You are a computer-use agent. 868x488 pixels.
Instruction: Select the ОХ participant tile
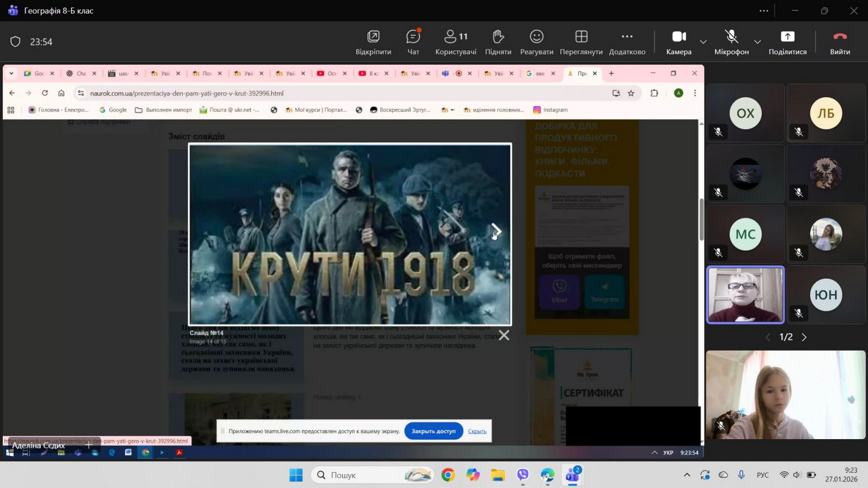745,113
